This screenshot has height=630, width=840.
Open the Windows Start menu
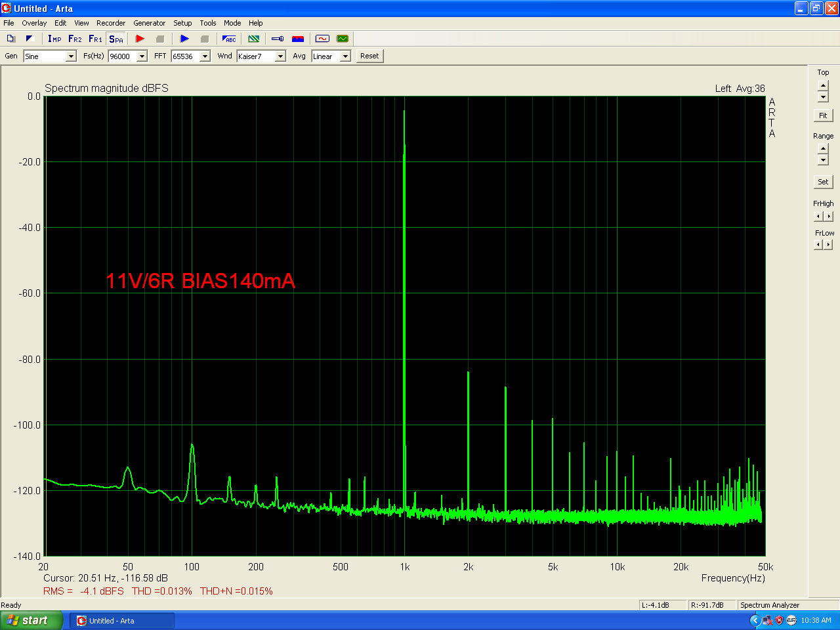[31, 620]
